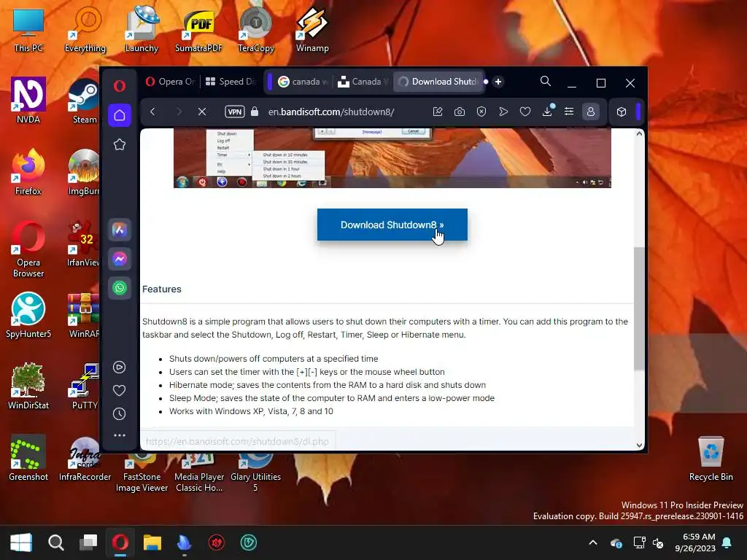Click the page scrollbar thumb
This screenshot has height=560, width=747.
[639, 308]
